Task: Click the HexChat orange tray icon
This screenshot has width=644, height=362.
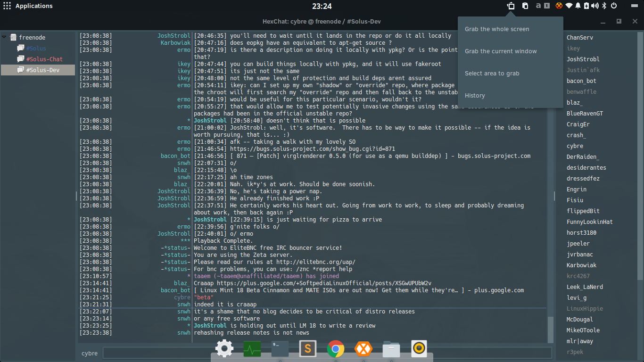Action: point(559,6)
